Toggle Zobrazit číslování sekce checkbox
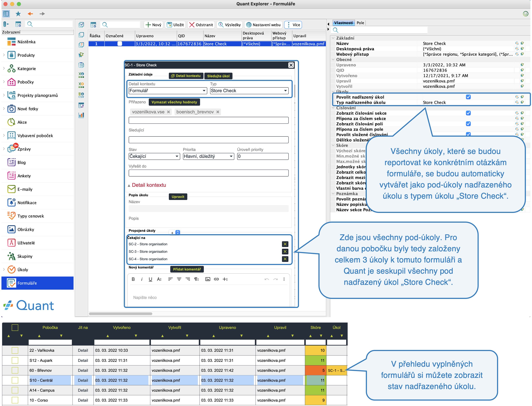The image size is (532, 406). [468, 113]
